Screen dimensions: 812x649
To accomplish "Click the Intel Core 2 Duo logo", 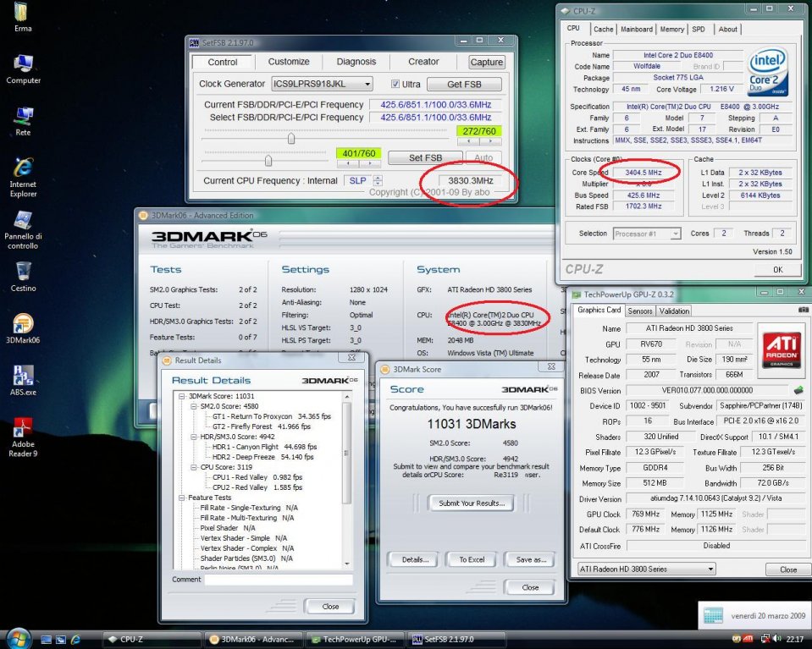I will coord(768,71).
